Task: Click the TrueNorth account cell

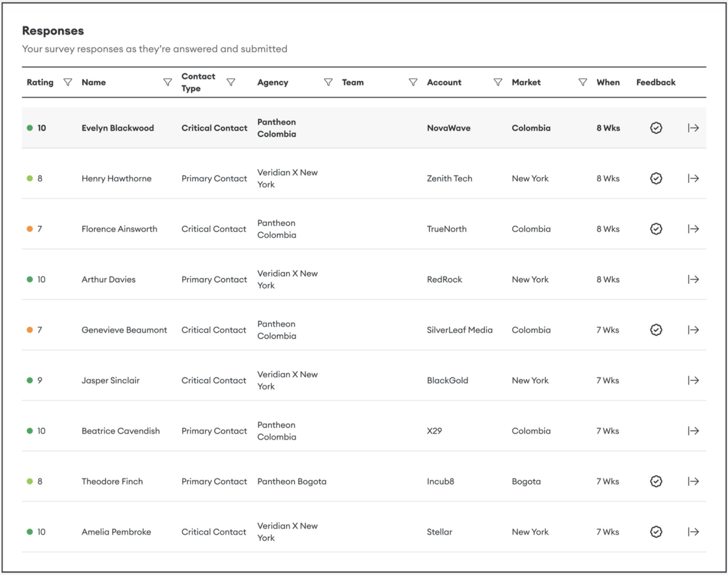Action: (446, 229)
